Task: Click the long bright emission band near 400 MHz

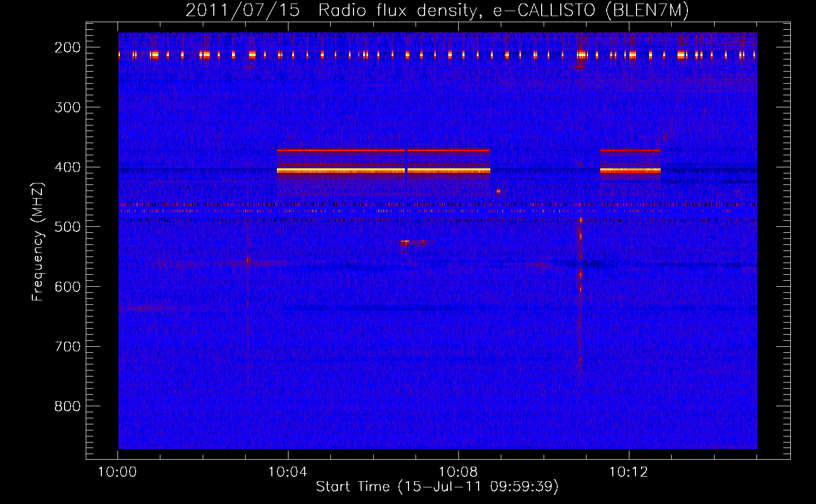Action: click(383, 171)
